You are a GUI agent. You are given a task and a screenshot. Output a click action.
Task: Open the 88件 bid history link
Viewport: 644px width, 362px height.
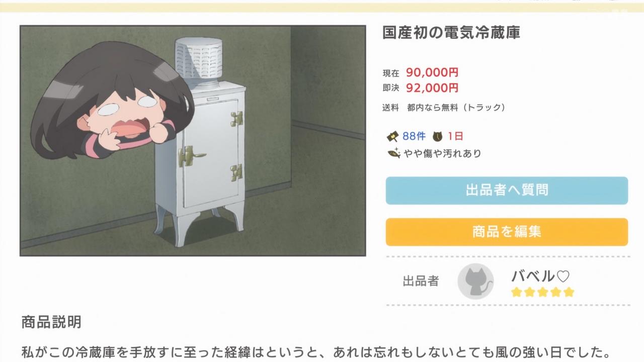coord(414,136)
